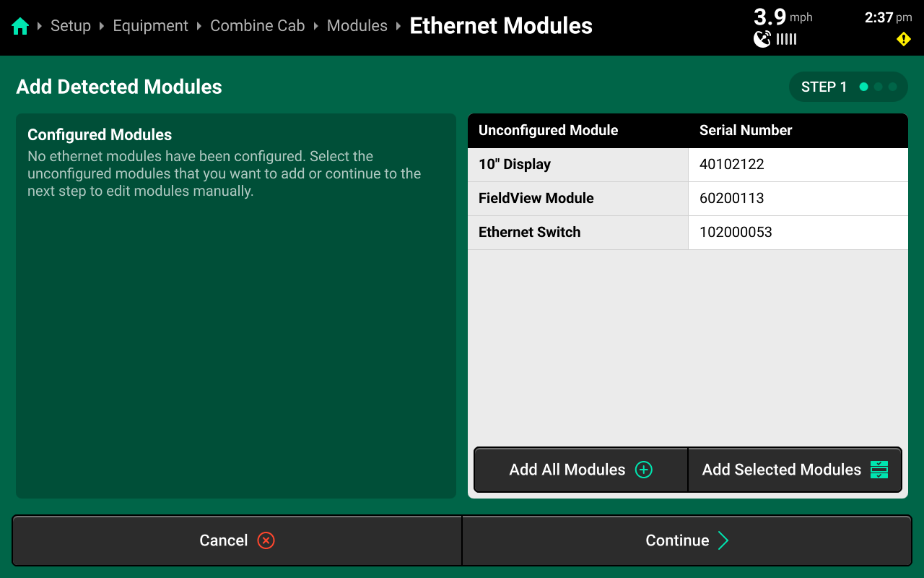Open Equipment breadcrumb item
924x578 pixels.
pos(150,26)
